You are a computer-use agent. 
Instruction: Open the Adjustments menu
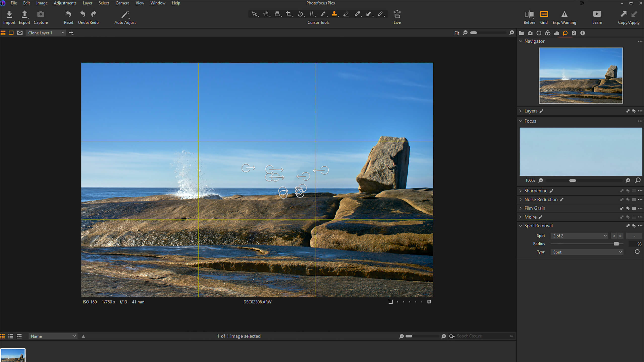(65, 3)
